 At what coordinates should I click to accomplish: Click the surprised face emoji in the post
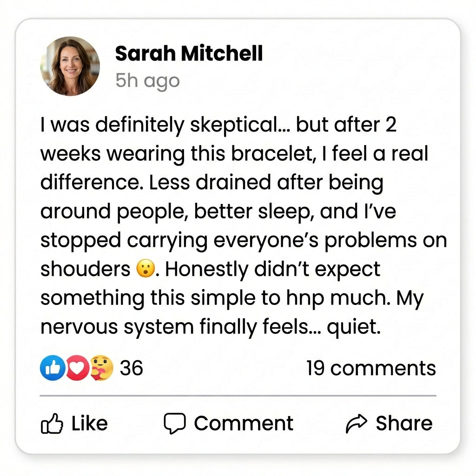(x=145, y=270)
